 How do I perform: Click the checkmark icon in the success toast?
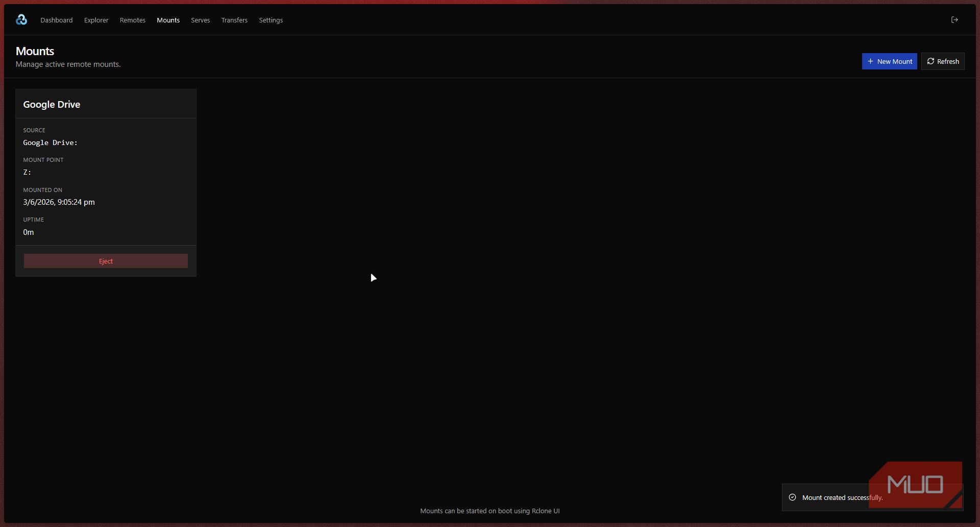pos(792,497)
